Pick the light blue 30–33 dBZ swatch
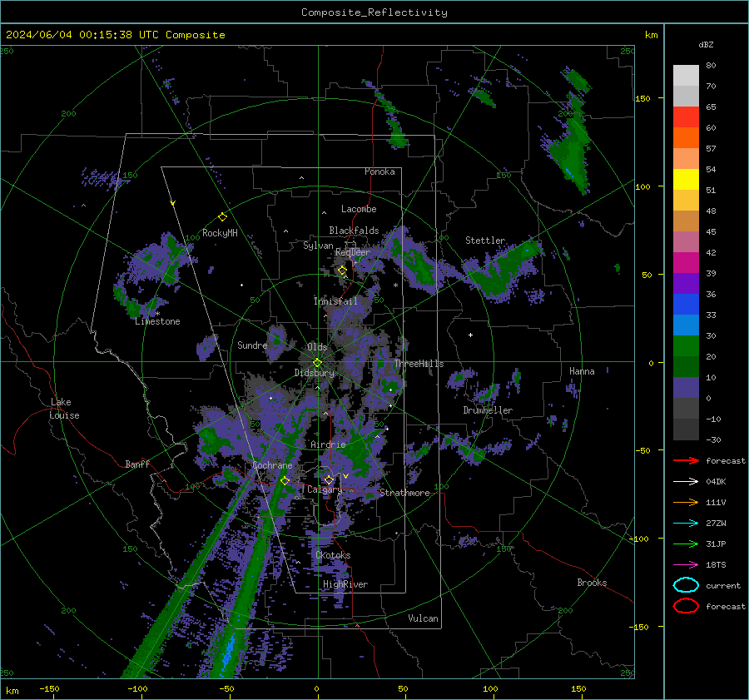 (x=686, y=325)
